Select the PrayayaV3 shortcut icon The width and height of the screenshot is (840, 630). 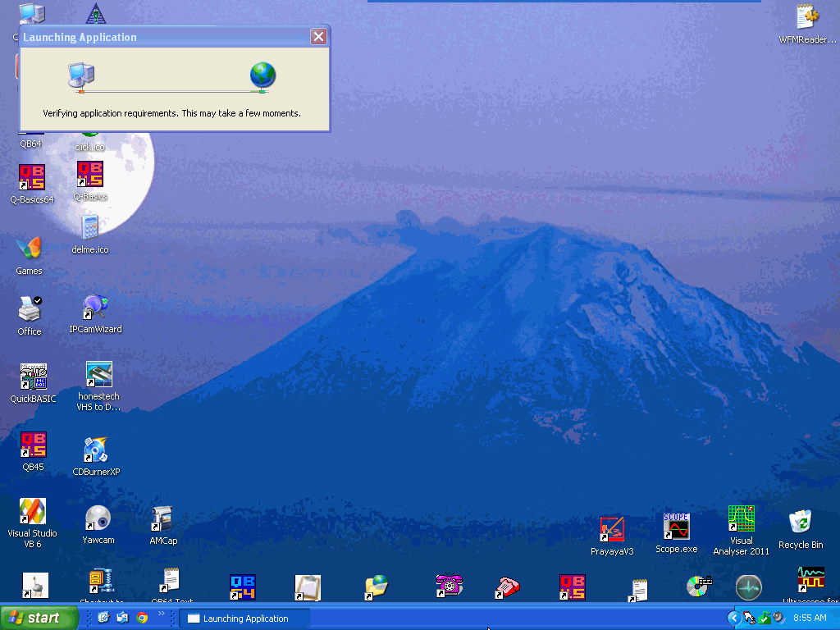coord(612,530)
